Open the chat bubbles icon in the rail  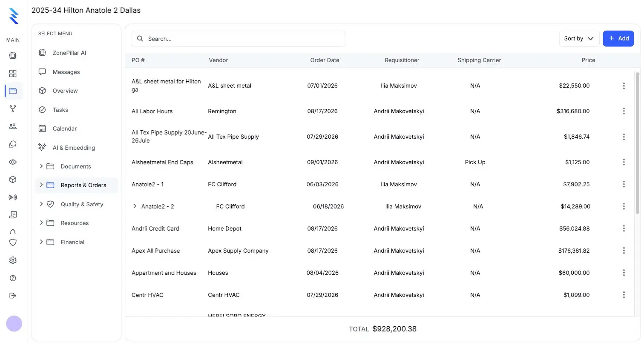point(13,144)
